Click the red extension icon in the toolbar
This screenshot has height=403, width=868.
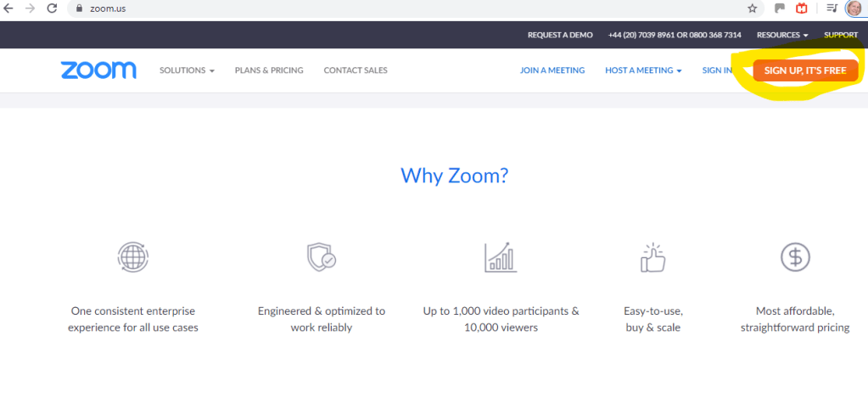click(802, 8)
